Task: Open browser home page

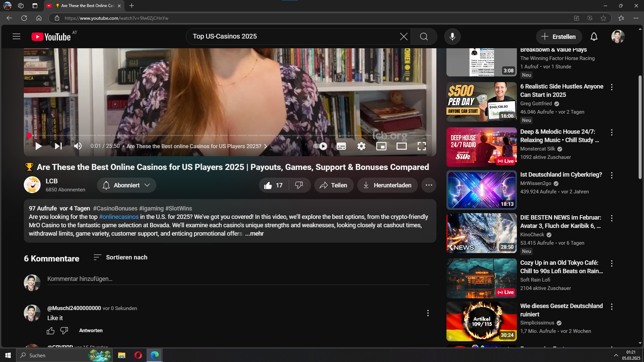Action: tap(39, 18)
